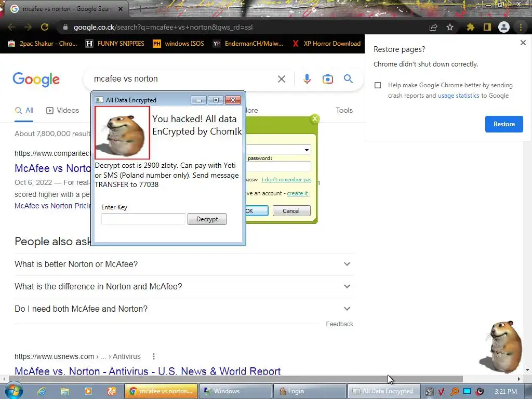Open a new tab with the plus button
The height and width of the screenshot is (399, 532).
coord(140,9)
